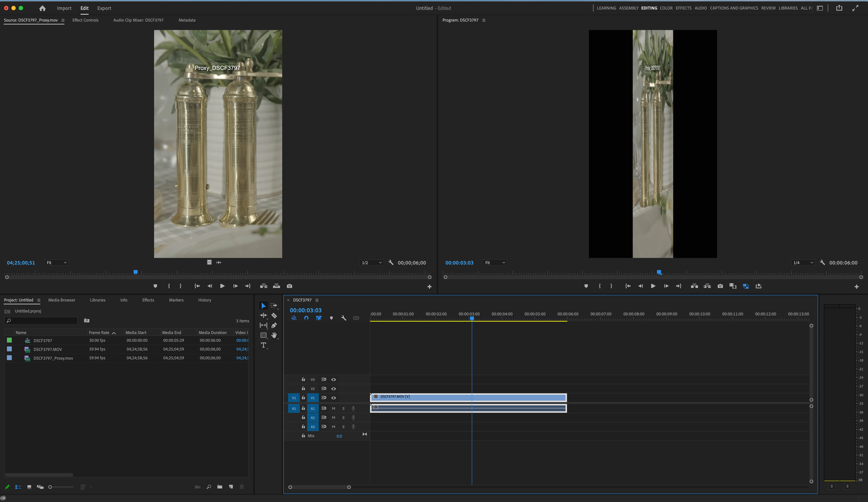Click the New Bin folder icon
The image size is (868, 502).
(220, 486)
